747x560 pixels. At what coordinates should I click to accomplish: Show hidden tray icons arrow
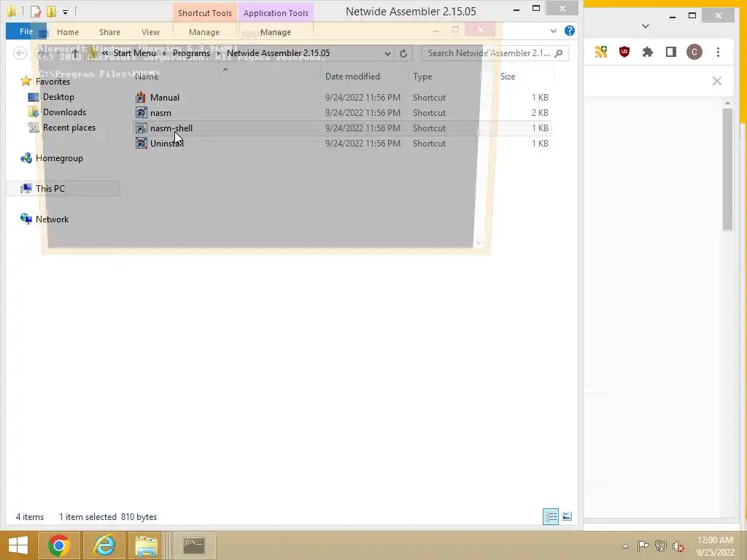625,546
